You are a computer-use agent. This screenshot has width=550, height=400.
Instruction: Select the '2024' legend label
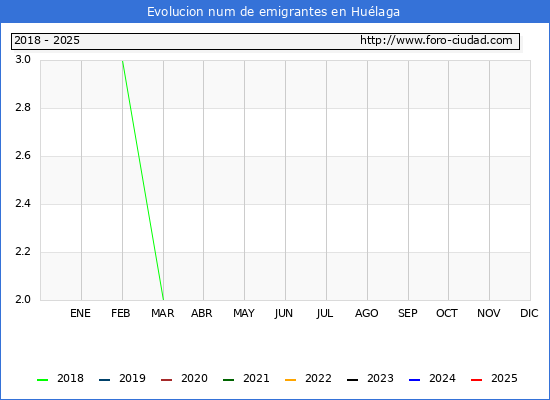click(442, 378)
